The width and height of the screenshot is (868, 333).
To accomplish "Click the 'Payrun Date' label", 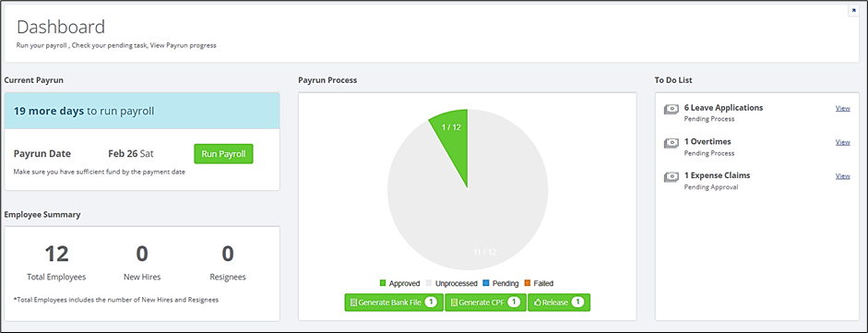I will [42, 154].
